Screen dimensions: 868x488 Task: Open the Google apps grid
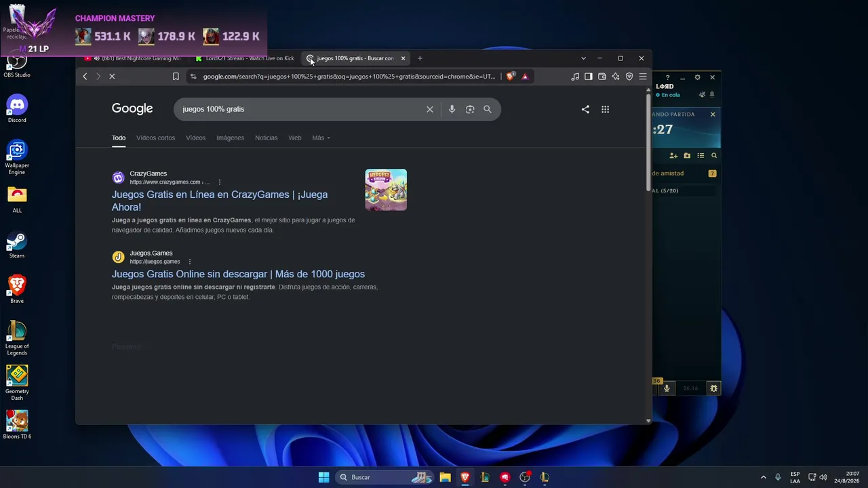click(605, 109)
